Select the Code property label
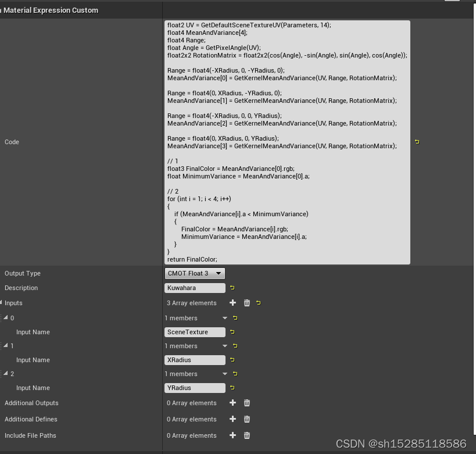The image size is (476, 454). [x=12, y=142]
